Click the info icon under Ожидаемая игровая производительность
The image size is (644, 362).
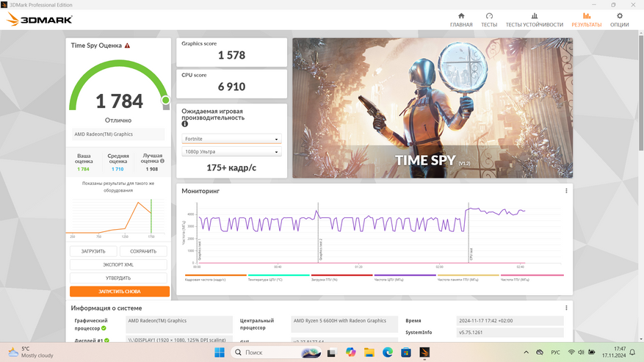[x=185, y=123]
